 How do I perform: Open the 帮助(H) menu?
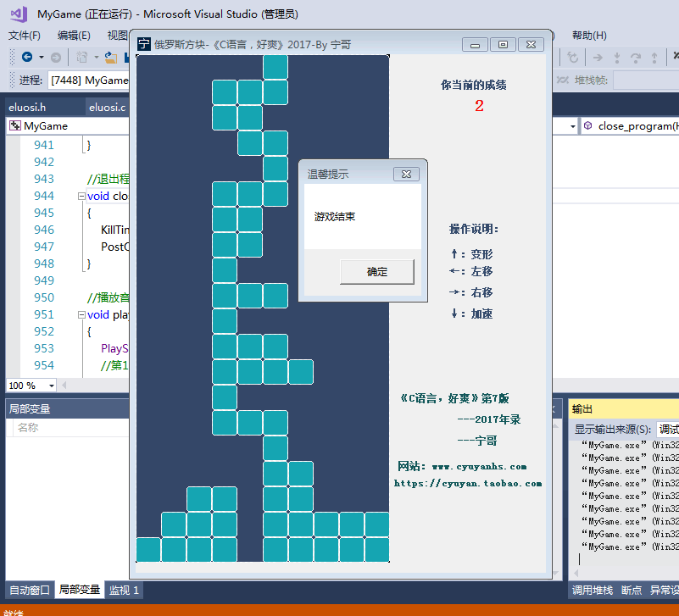tap(589, 36)
